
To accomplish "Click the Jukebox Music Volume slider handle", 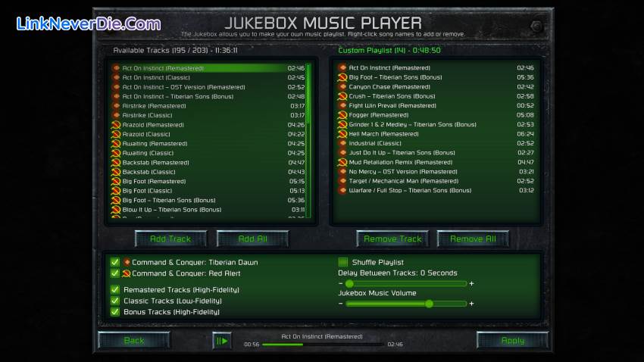I will coord(429,304).
